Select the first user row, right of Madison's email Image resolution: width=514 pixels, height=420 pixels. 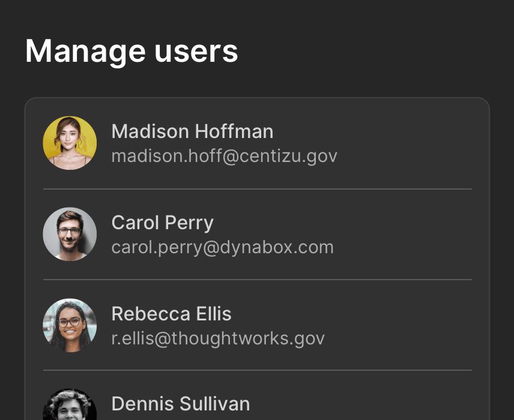[408, 144]
